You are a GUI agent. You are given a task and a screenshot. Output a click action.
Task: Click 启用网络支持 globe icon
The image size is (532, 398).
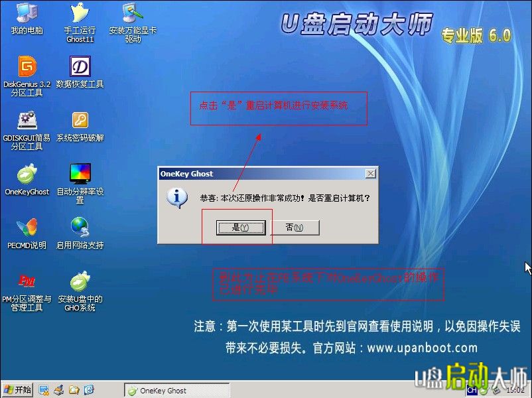(80, 233)
